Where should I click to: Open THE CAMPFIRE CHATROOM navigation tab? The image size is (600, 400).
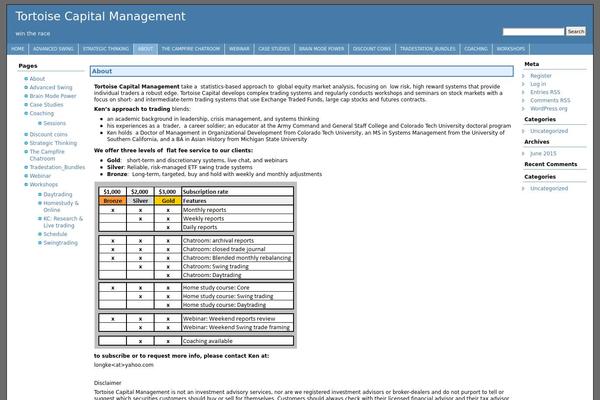click(191, 49)
